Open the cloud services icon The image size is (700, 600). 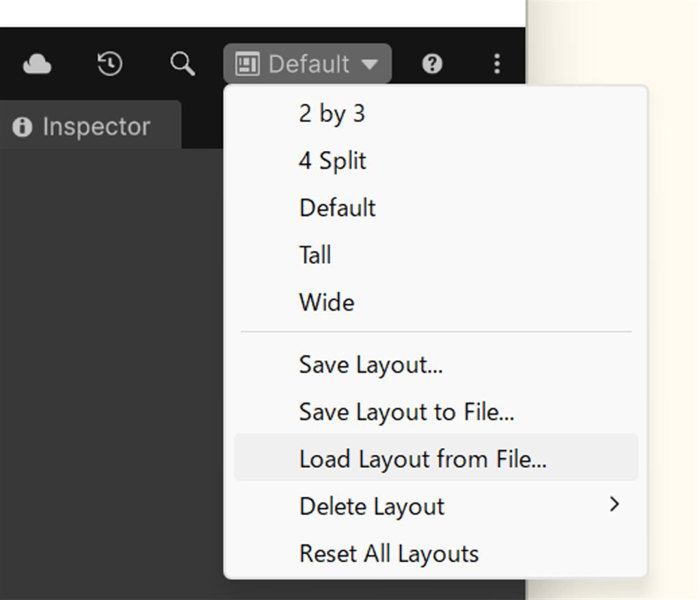click(37, 64)
